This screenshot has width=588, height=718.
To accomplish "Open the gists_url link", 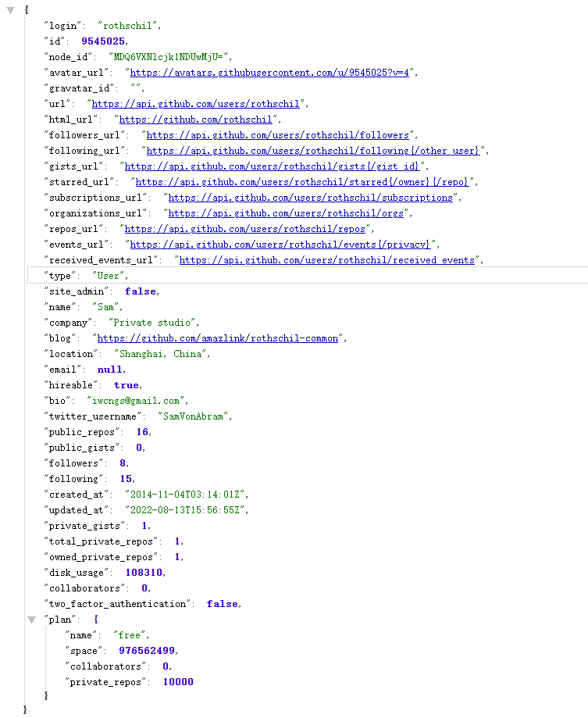I will point(272,166).
